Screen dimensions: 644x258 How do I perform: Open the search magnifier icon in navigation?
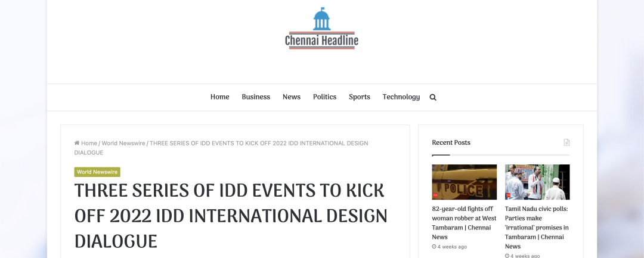click(433, 98)
